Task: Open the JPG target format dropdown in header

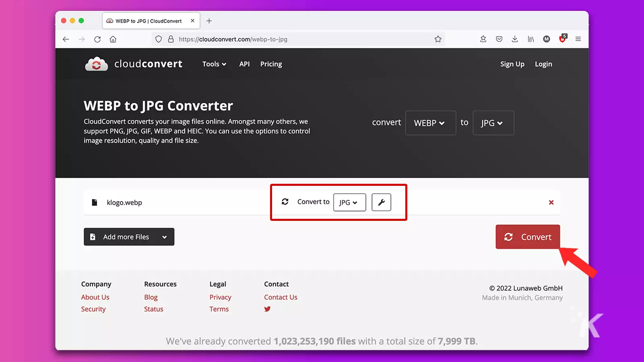Action: point(493,123)
